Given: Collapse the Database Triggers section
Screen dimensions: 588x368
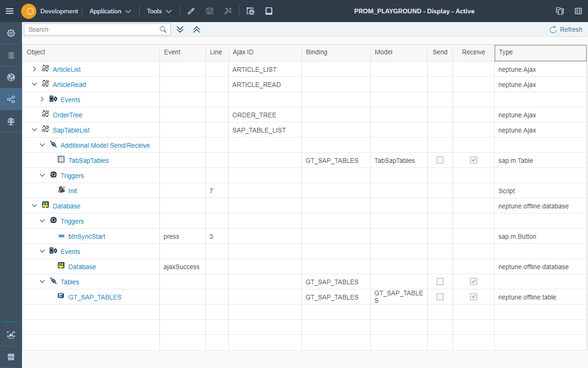Looking at the screenshot, I should 42,221.
